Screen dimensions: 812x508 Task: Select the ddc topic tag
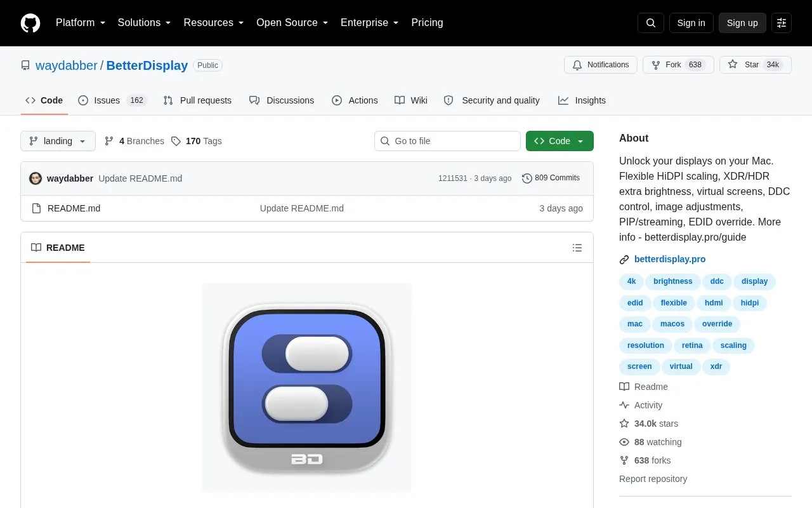[717, 281]
